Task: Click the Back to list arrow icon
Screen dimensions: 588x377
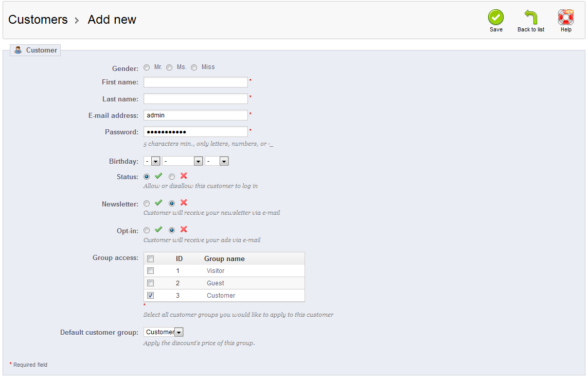Action: click(x=530, y=18)
